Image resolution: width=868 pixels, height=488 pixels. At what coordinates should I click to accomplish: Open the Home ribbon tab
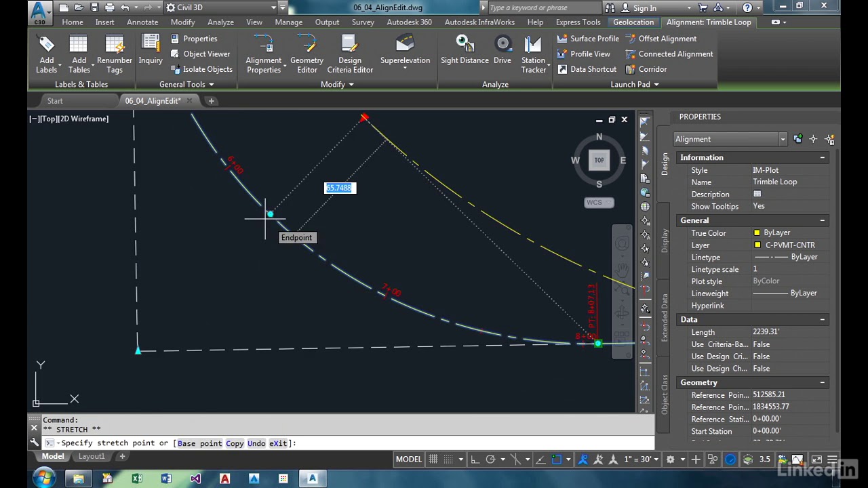(x=73, y=22)
